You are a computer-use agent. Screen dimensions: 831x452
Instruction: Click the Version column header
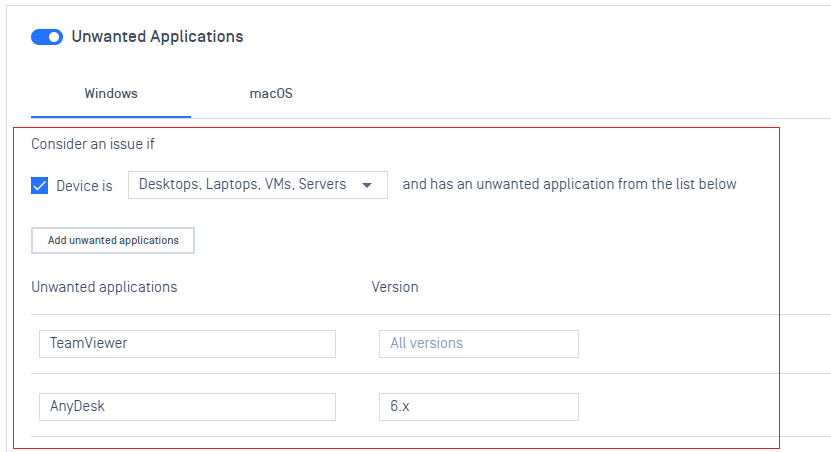395,287
